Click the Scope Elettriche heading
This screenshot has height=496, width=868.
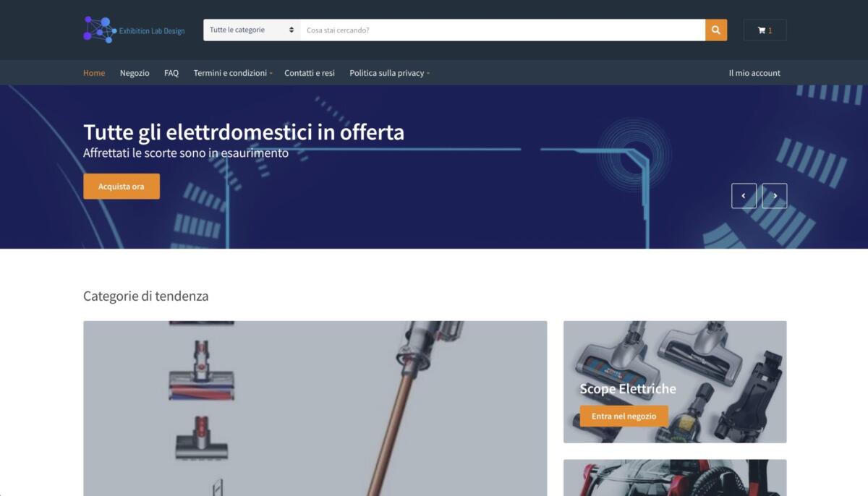(x=626, y=389)
